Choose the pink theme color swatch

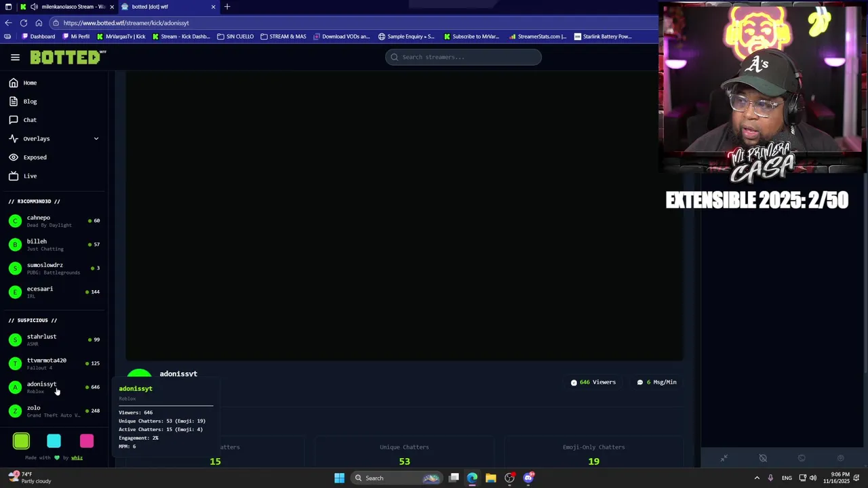[87, 441]
